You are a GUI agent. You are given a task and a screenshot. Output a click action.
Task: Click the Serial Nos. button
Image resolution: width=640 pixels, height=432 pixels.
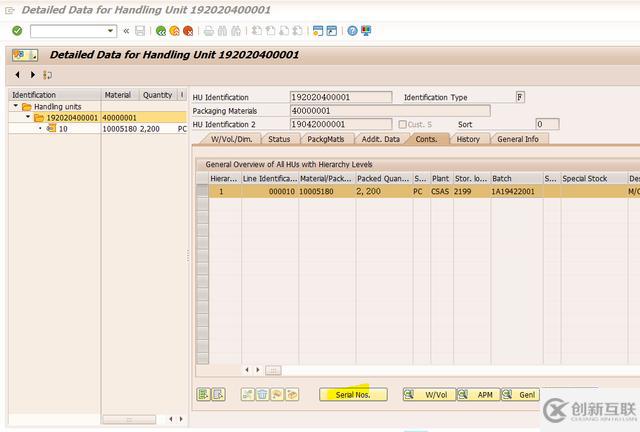tap(353, 395)
